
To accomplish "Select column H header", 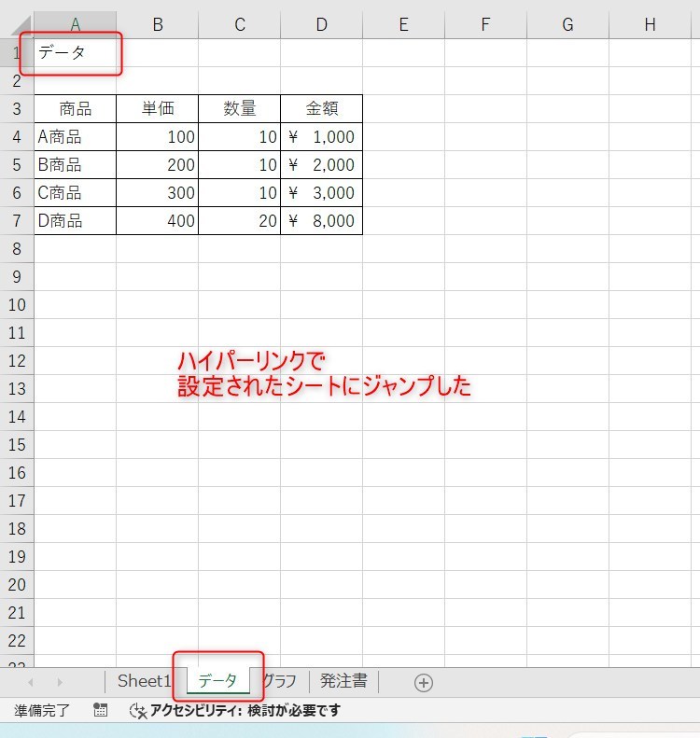I will 651,24.
